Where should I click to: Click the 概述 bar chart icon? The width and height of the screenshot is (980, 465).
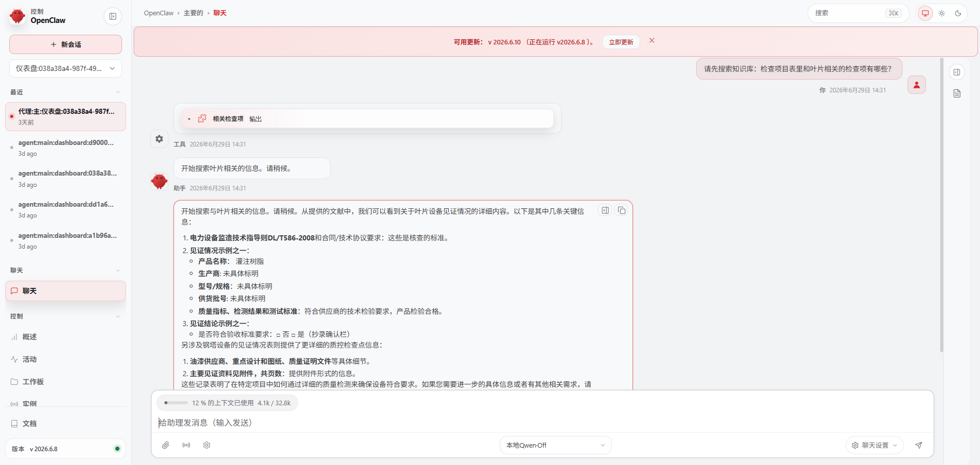pyautogui.click(x=14, y=337)
